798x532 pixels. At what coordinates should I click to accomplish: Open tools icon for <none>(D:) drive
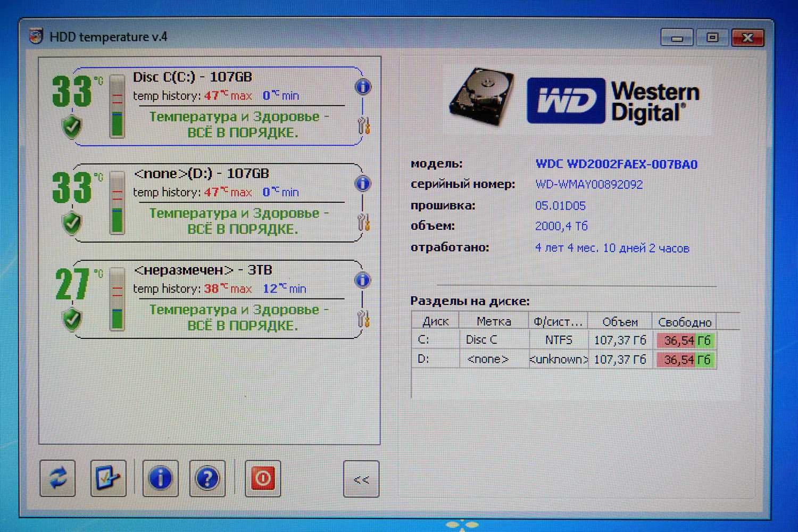364,222
